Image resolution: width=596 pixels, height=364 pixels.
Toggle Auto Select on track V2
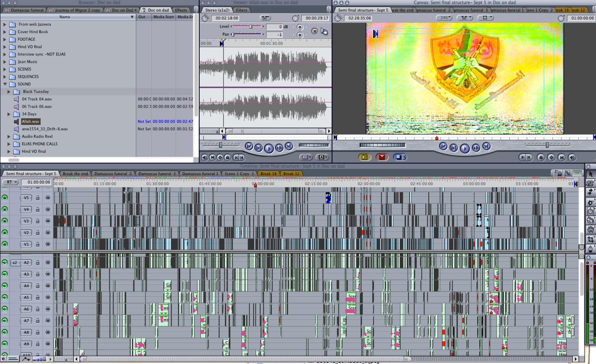coord(48,233)
